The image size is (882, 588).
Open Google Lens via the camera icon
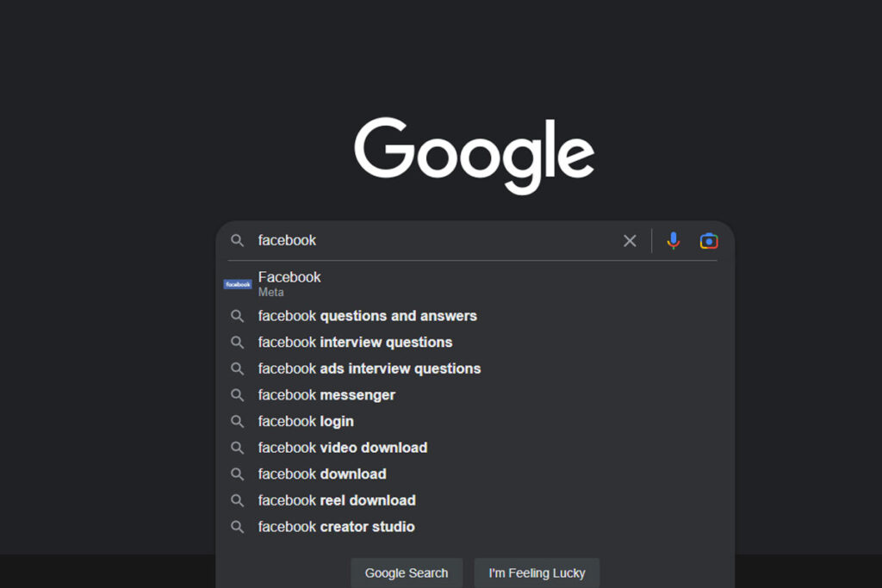click(708, 240)
